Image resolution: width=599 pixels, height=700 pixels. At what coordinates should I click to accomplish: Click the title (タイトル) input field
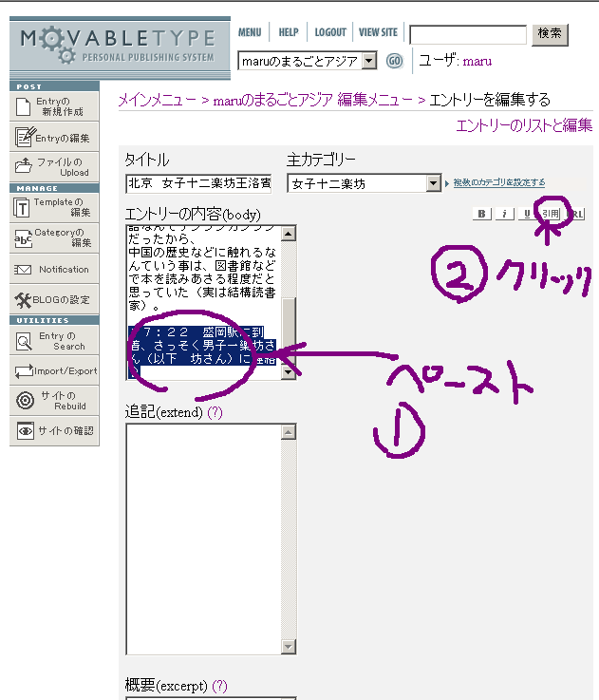[198, 183]
